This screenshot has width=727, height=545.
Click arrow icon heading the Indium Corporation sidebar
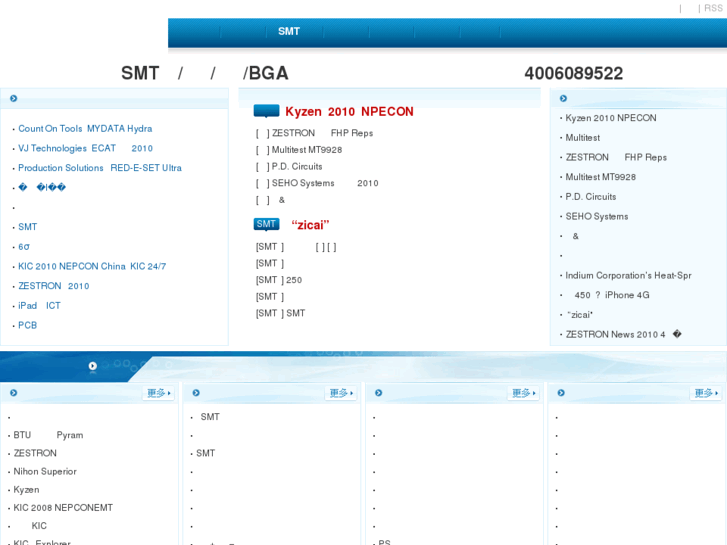point(563,98)
